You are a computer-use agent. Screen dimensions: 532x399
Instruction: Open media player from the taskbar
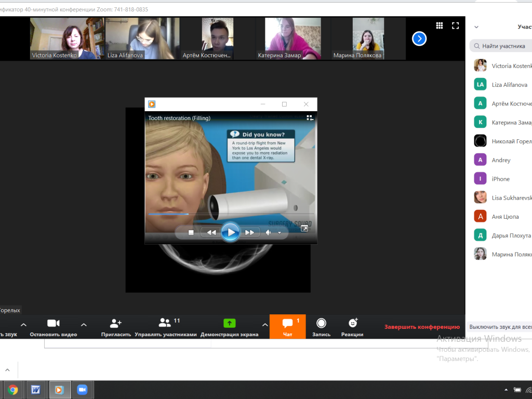point(60,390)
